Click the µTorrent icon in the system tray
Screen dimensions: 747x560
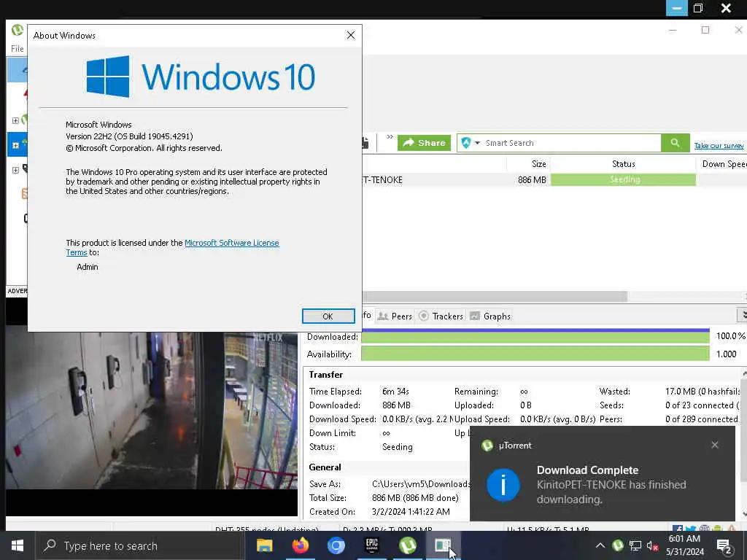(x=617, y=545)
